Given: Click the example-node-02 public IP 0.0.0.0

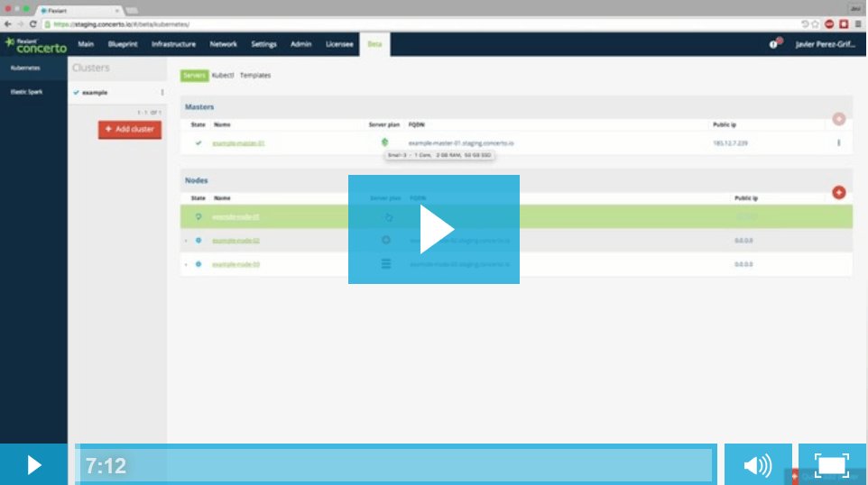Looking at the screenshot, I should coord(743,241).
